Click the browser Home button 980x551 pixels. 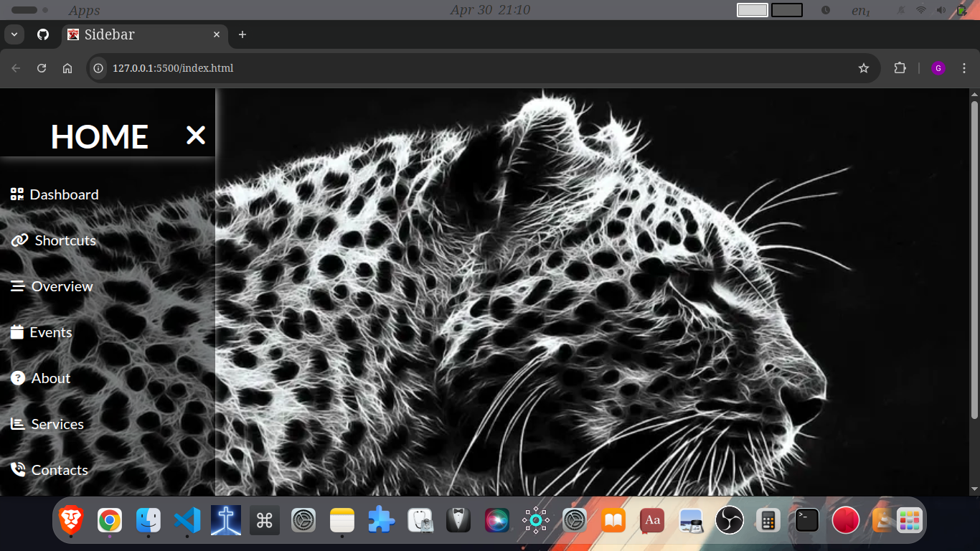67,68
